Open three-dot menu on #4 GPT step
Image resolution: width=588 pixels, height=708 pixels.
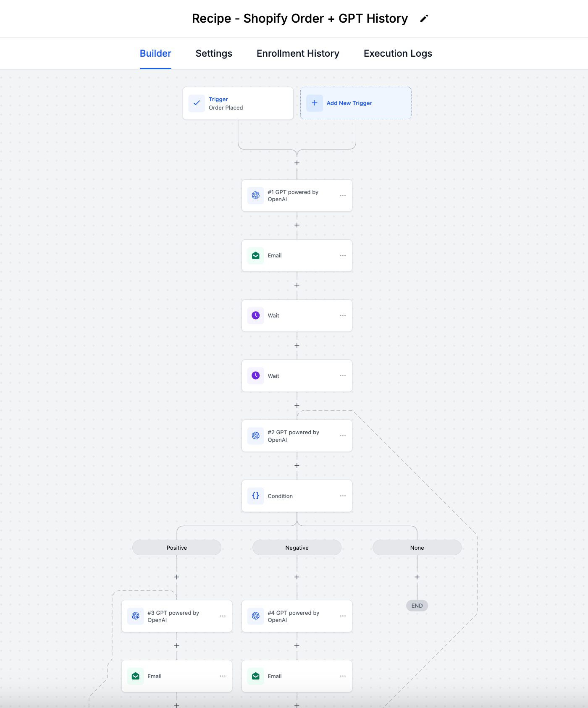point(343,616)
